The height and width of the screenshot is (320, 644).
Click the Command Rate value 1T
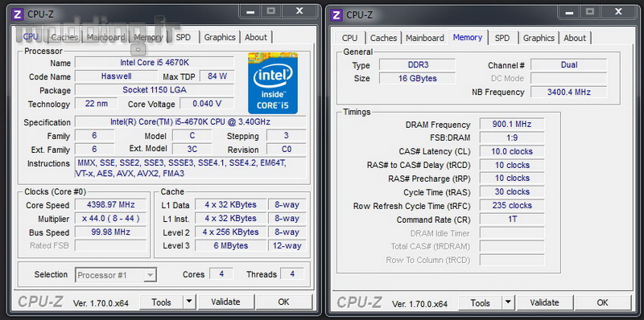click(x=512, y=219)
